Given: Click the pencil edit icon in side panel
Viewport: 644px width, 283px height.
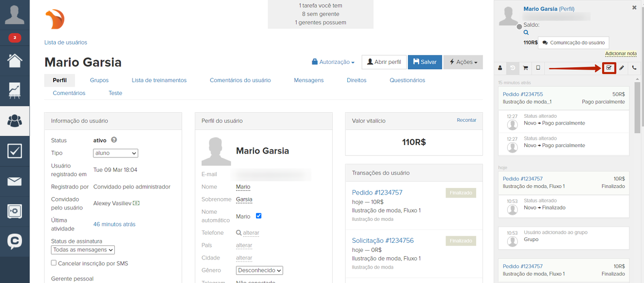Looking at the screenshot, I should pos(621,68).
